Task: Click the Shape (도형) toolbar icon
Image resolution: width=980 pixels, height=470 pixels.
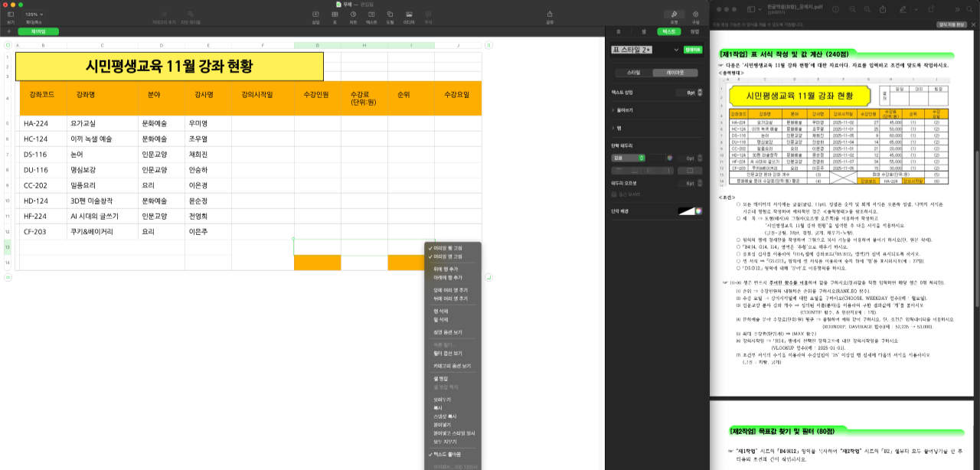Action: [390, 15]
